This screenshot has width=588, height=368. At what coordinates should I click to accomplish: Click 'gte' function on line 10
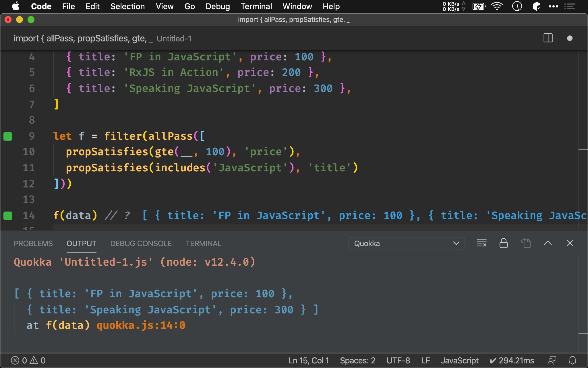[x=164, y=152]
